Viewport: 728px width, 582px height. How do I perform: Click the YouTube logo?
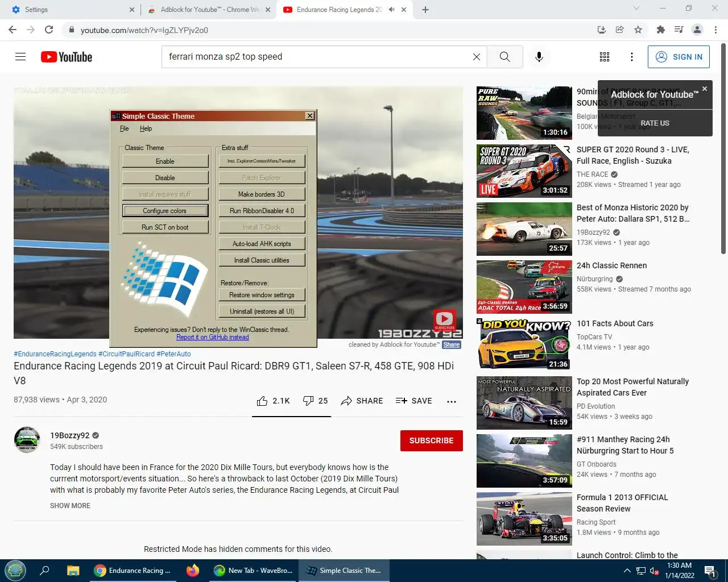point(67,57)
